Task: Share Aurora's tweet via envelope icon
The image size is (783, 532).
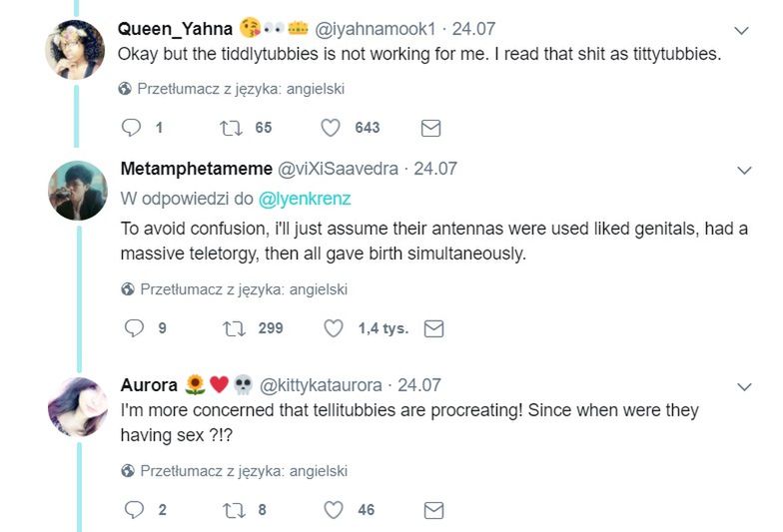Action: pos(433,510)
